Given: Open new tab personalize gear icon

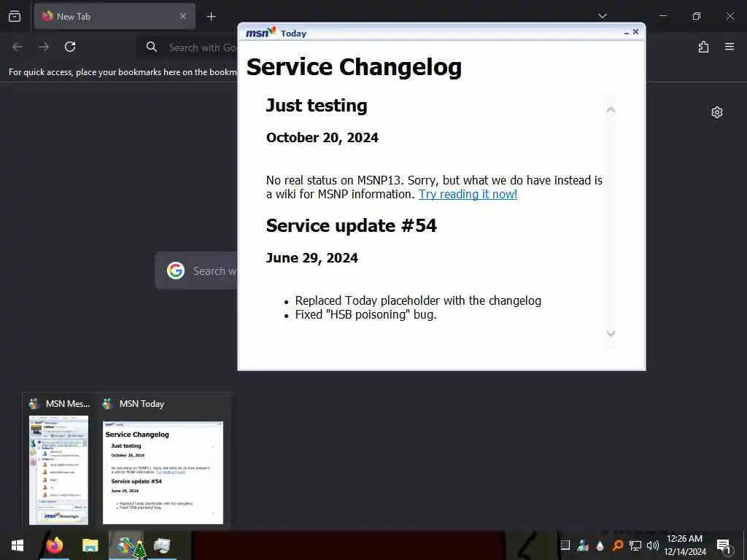Looking at the screenshot, I should (x=717, y=112).
